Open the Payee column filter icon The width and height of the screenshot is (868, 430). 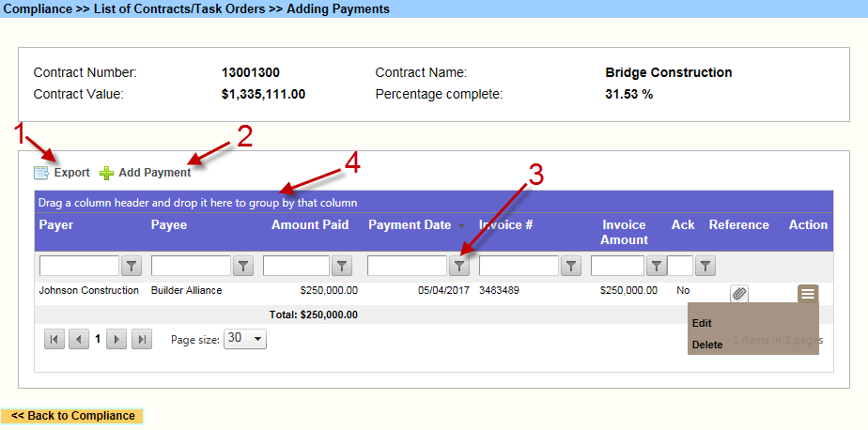243,267
